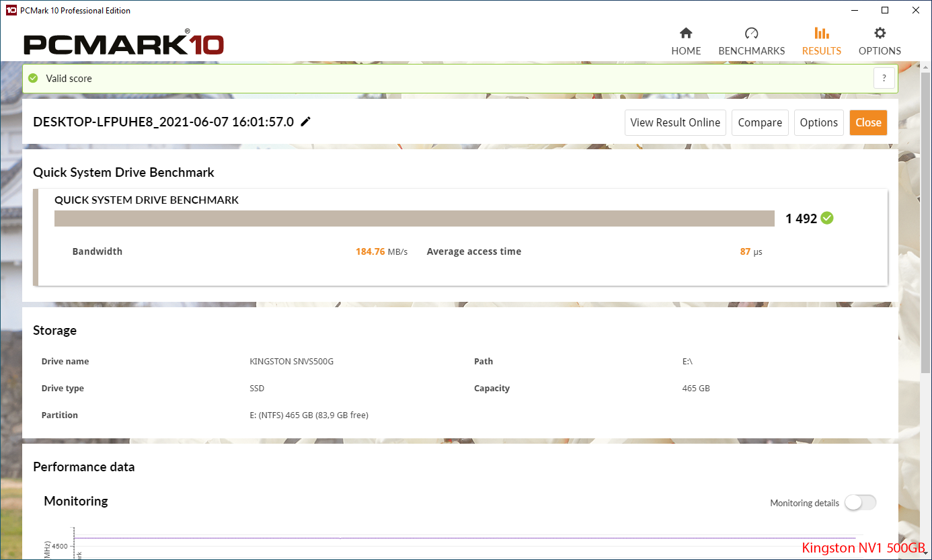The height and width of the screenshot is (560, 932).
Task: Close the result with orange Close button
Action: (x=868, y=122)
